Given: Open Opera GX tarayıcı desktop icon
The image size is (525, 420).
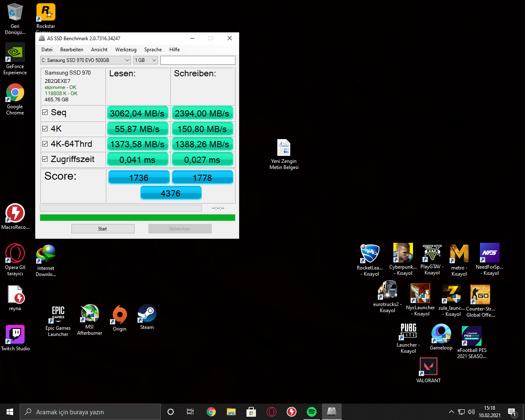Looking at the screenshot, I should pos(15,260).
